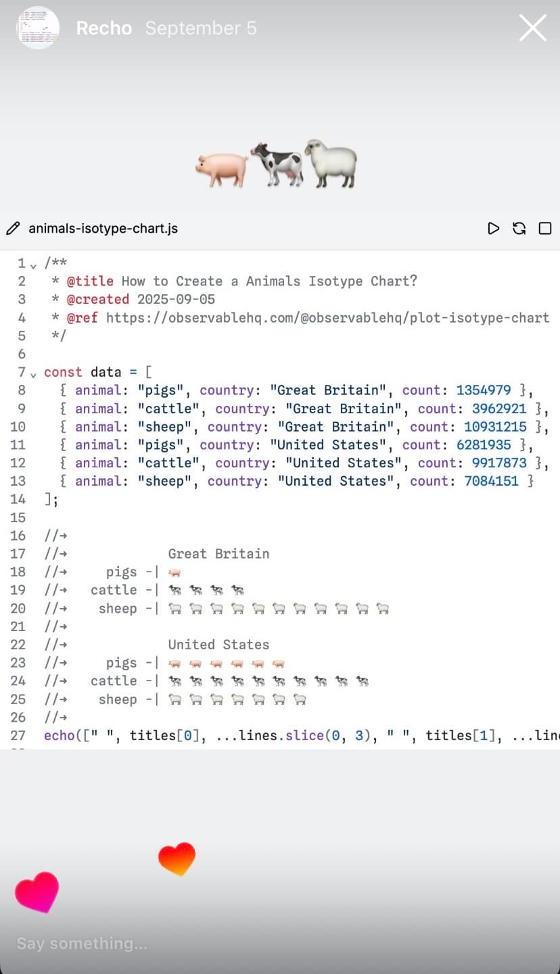Click the September 5 date label

[201, 28]
